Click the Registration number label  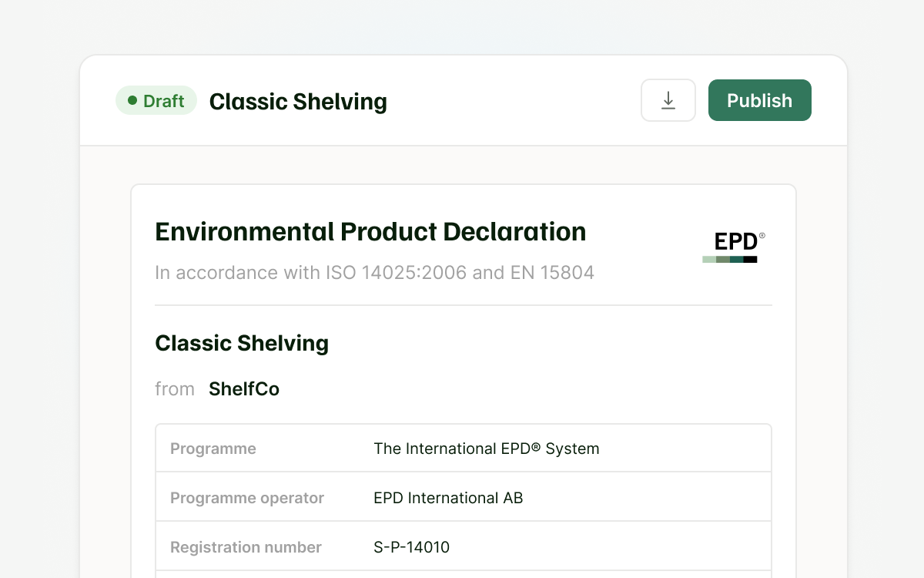pos(246,547)
